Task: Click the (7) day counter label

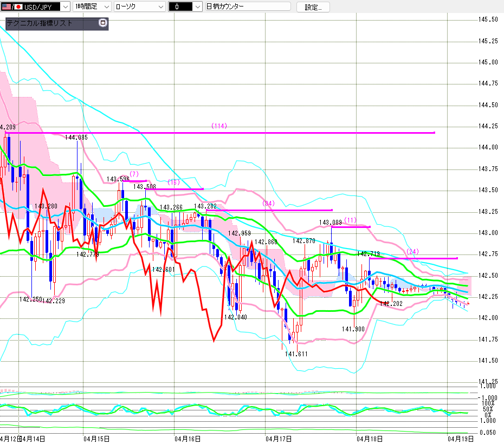Action: (x=134, y=174)
